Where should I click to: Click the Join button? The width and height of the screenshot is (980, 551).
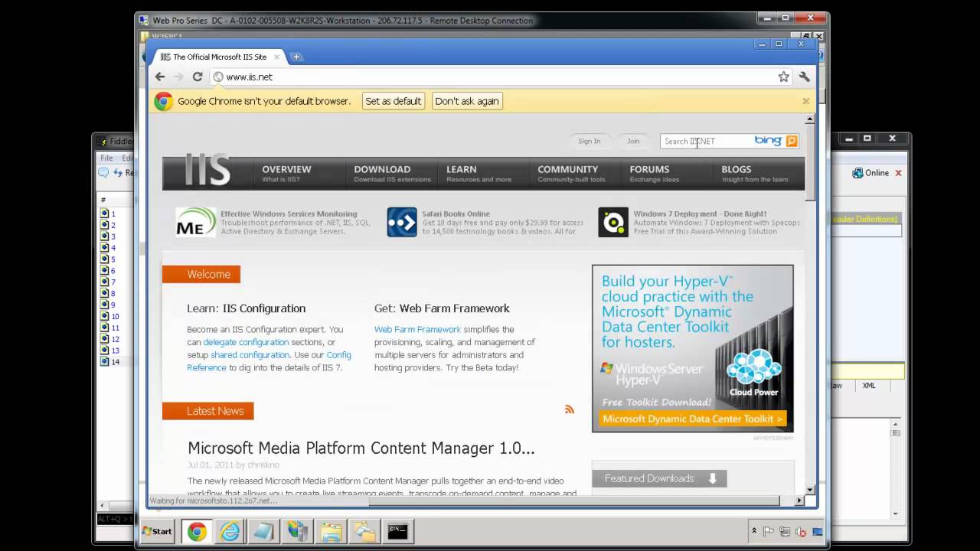[x=633, y=141]
